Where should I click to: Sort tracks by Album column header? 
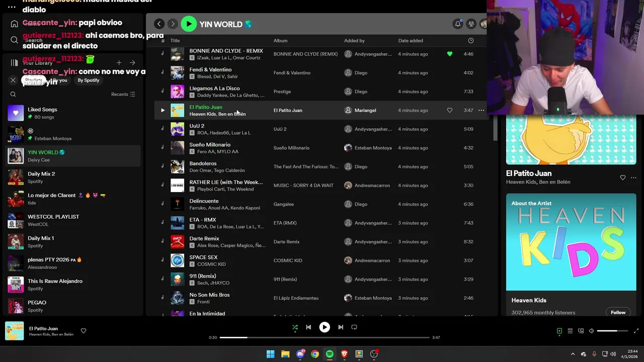click(280, 41)
